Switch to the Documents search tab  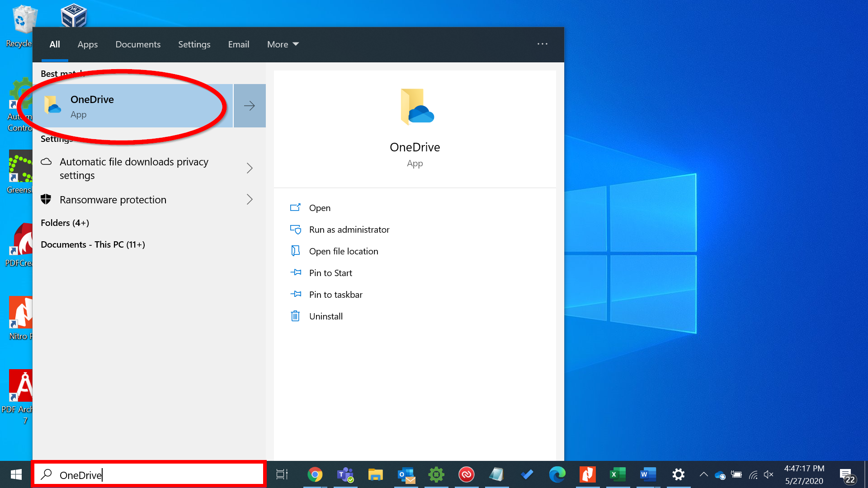(138, 44)
